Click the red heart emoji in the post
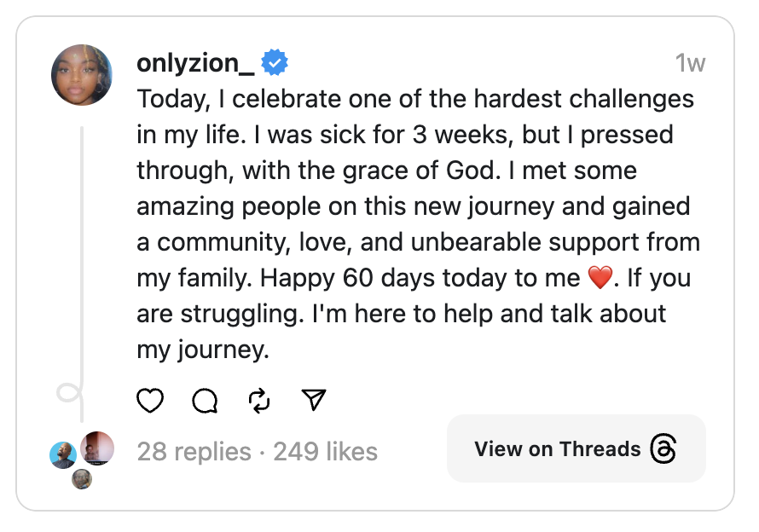759x532 pixels. pos(600,279)
